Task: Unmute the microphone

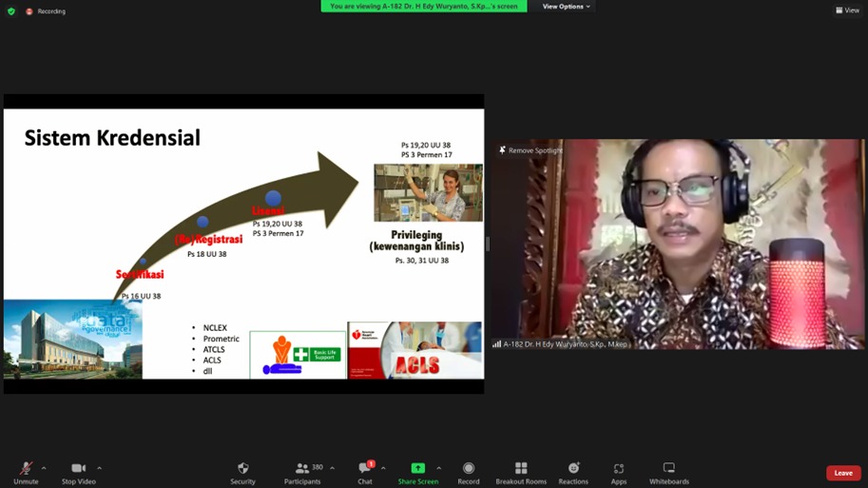Action: click(26, 468)
